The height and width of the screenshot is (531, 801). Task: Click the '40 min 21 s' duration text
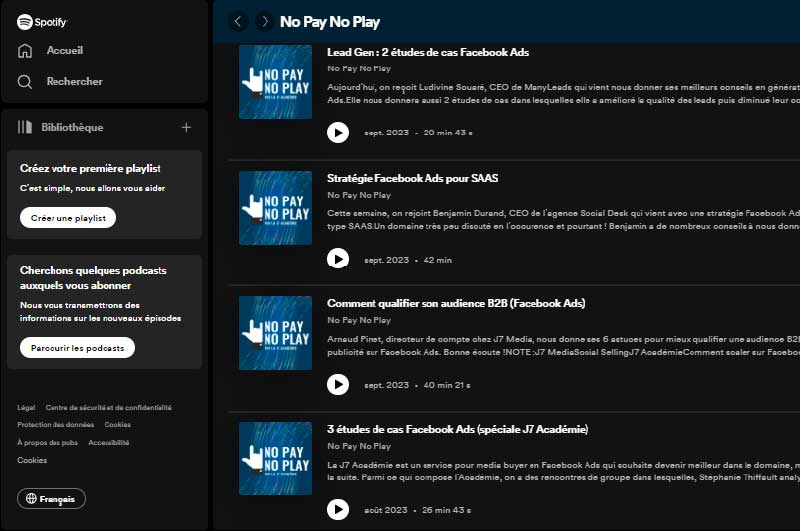pos(446,385)
